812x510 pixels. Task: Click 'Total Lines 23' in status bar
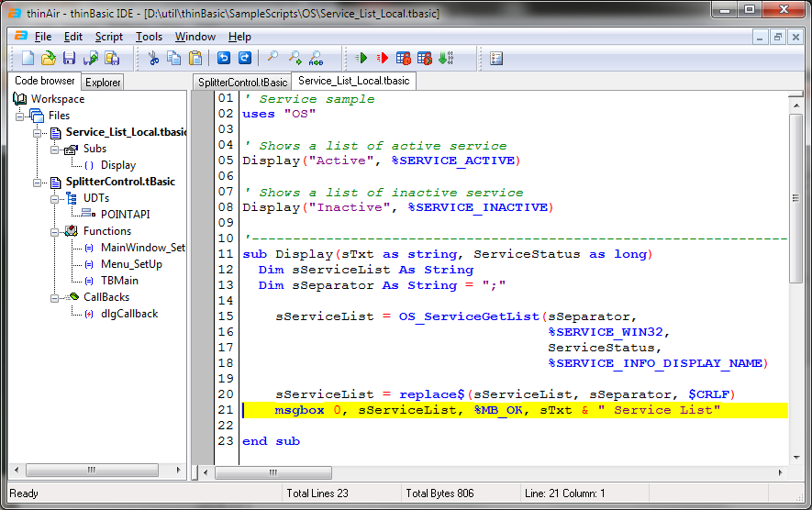(x=317, y=493)
